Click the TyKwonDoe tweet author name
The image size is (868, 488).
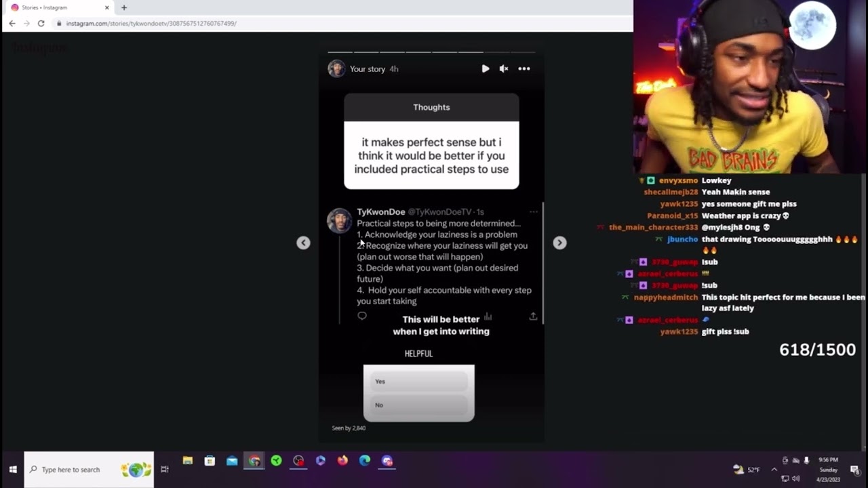381,212
